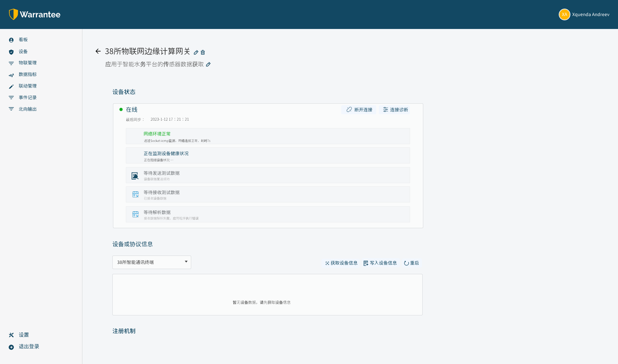Open the 38所智能通讯终端 dropdown
This screenshot has height=364, width=618.
tap(152, 262)
